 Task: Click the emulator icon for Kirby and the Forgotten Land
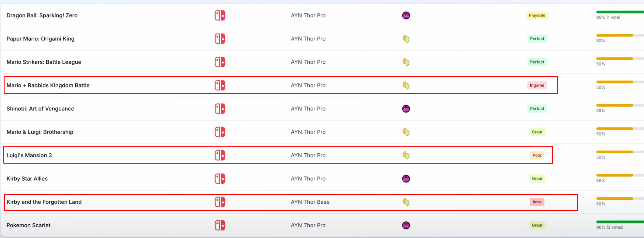tap(406, 202)
